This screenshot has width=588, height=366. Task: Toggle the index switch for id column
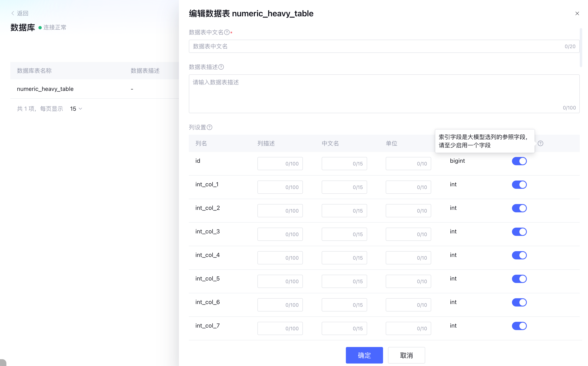point(519,161)
